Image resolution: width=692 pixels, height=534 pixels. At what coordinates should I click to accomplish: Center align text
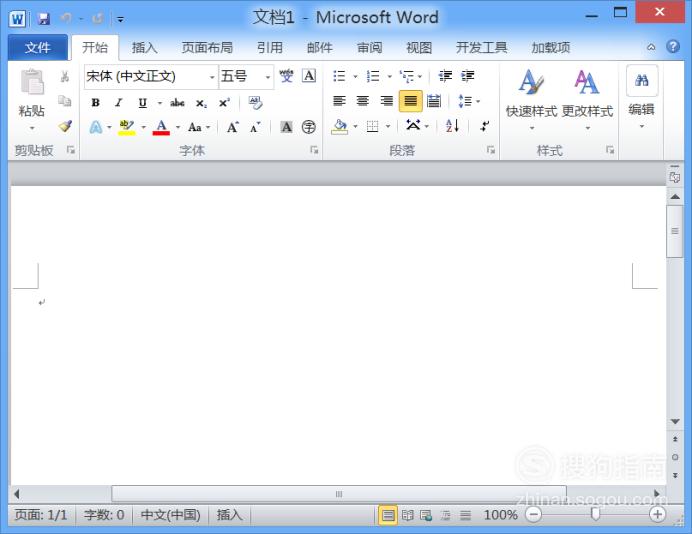coord(363,102)
